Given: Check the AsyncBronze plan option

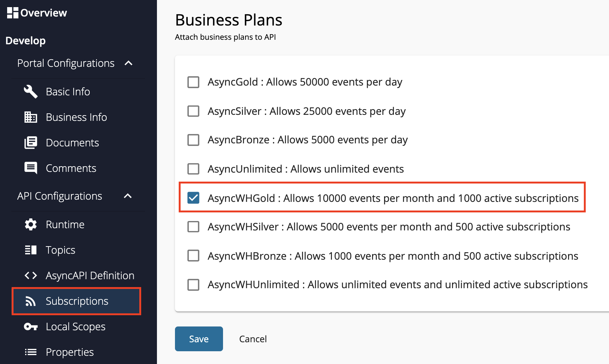Looking at the screenshot, I should (x=193, y=140).
